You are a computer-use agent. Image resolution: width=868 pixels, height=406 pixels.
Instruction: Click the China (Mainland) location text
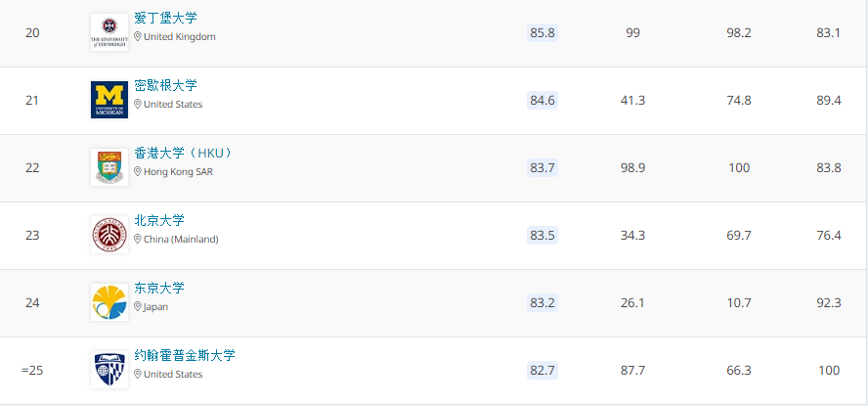pos(181,240)
